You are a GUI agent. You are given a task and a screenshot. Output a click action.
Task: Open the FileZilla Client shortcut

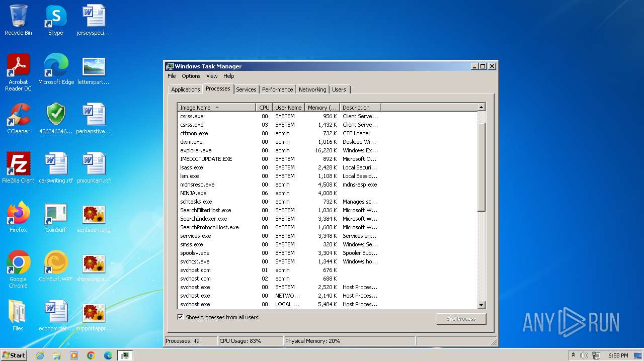tap(18, 168)
